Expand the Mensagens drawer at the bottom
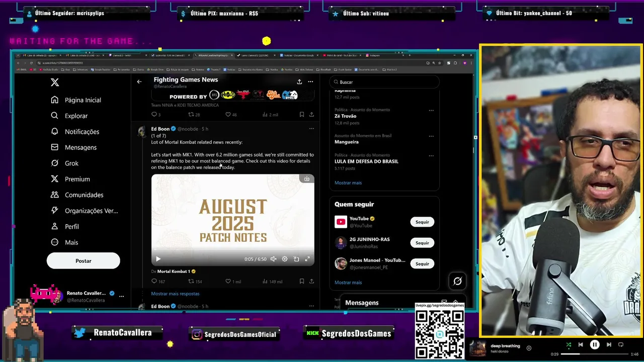 pos(455,302)
